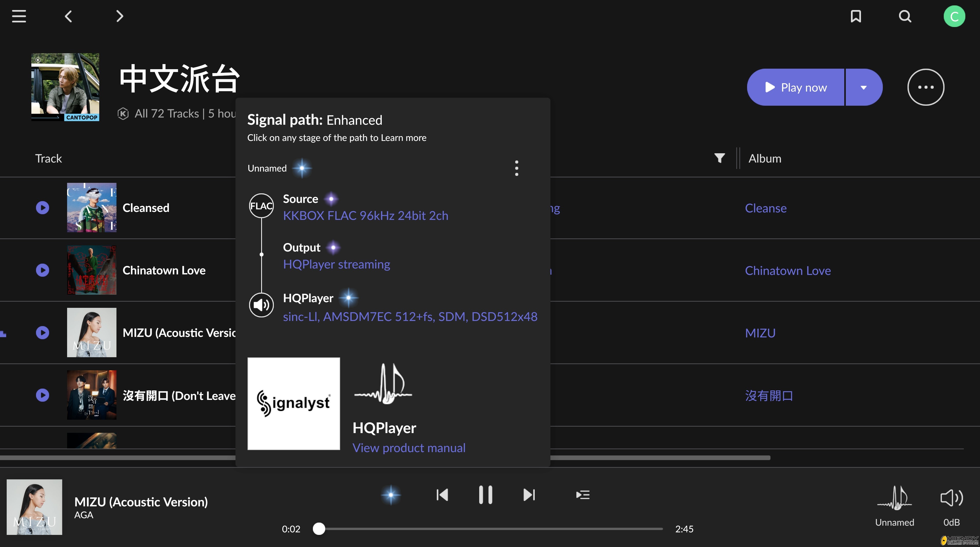Screen dimensions: 980x547
Task: Open the Cleanse album link
Action: [x=765, y=208]
